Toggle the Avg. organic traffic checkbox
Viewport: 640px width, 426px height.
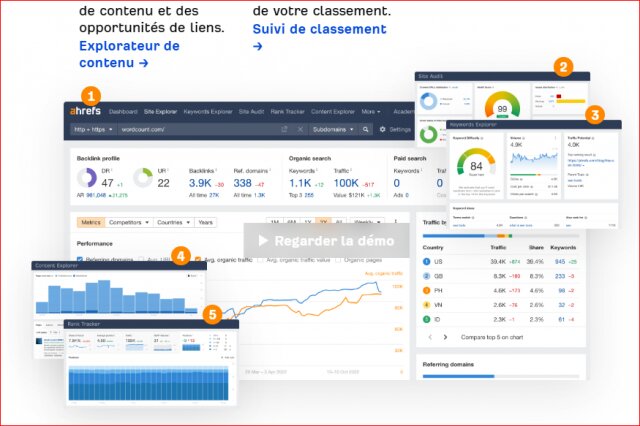(x=198, y=260)
